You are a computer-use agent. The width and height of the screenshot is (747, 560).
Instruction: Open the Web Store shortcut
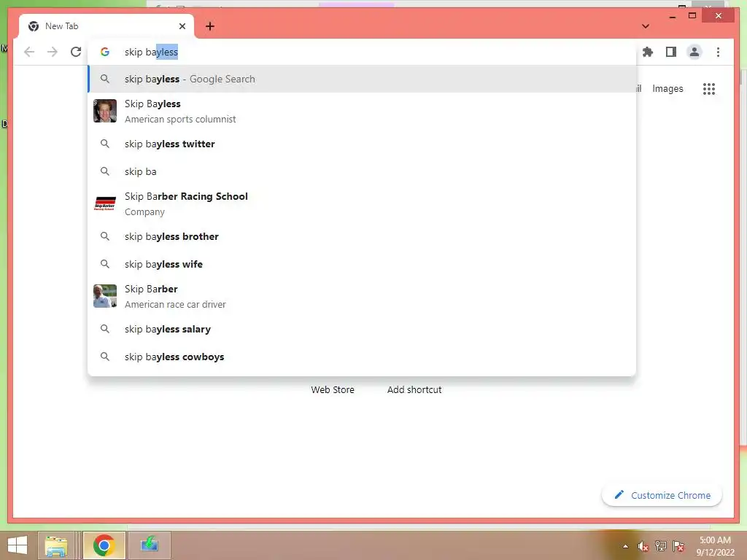pos(333,389)
